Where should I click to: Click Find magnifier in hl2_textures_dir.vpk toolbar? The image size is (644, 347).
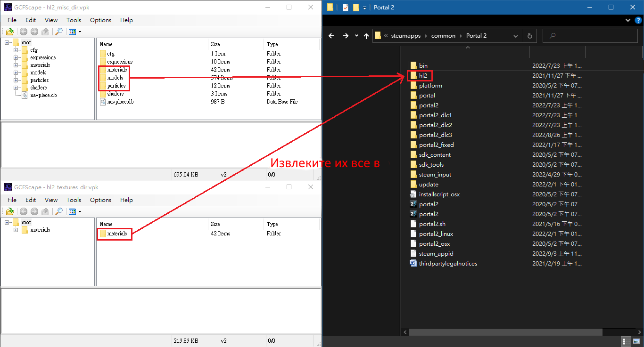coord(59,211)
